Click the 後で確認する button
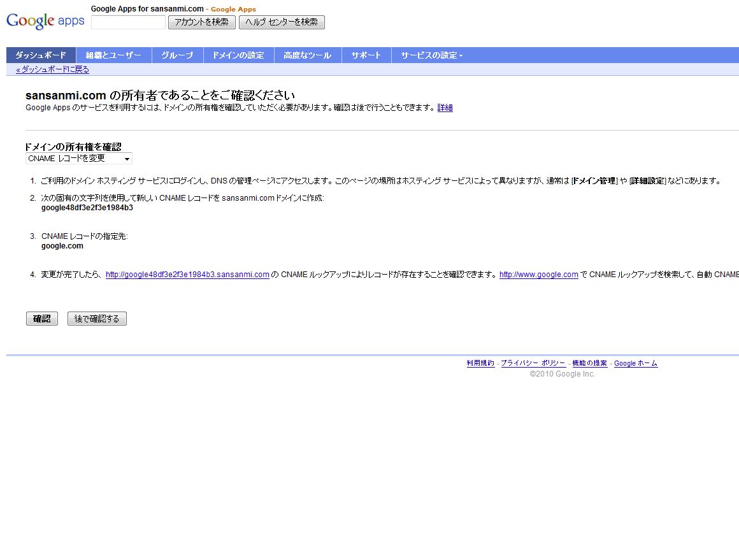The width and height of the screenshot is (739, 560). pyautogui.click(x=97, y=319)
